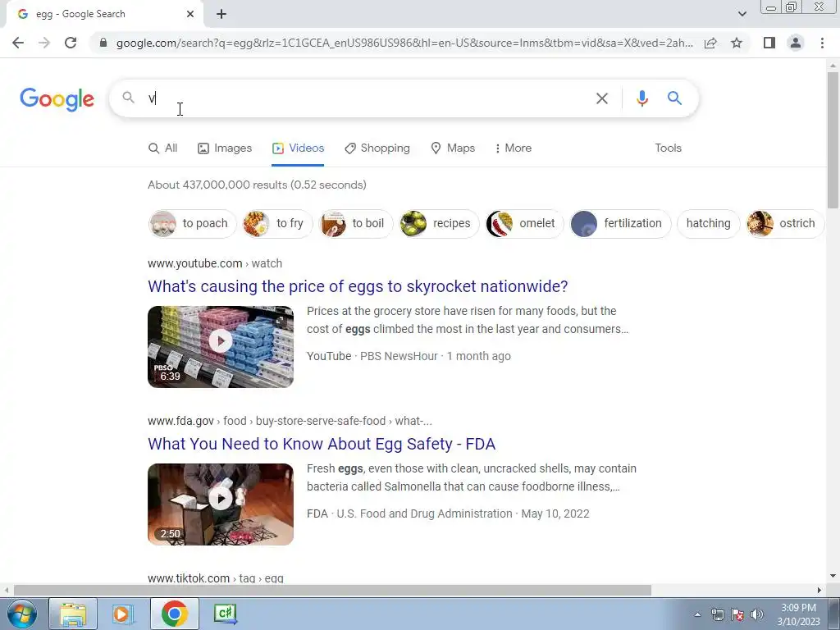Filter by 'to poach' chip
The image size is (840, 630).
coord(192,223)
